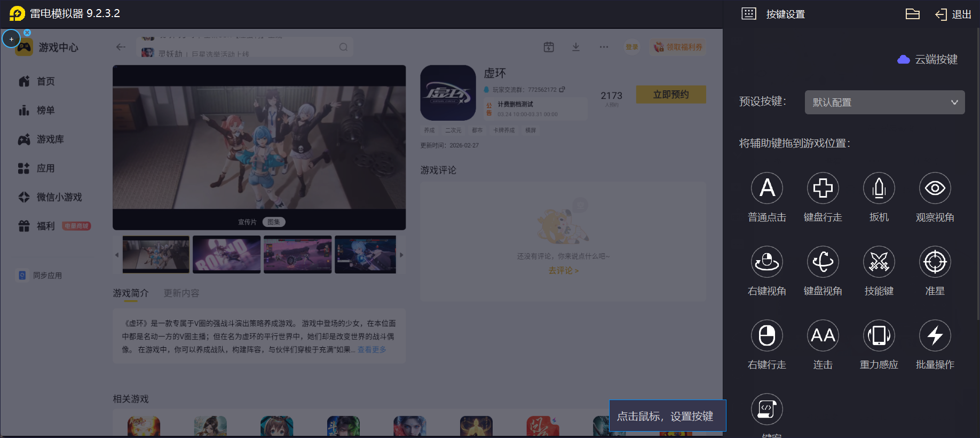
Task: Select the placed plus key marker
Action: pyautogui.click(x=11, y=39)
